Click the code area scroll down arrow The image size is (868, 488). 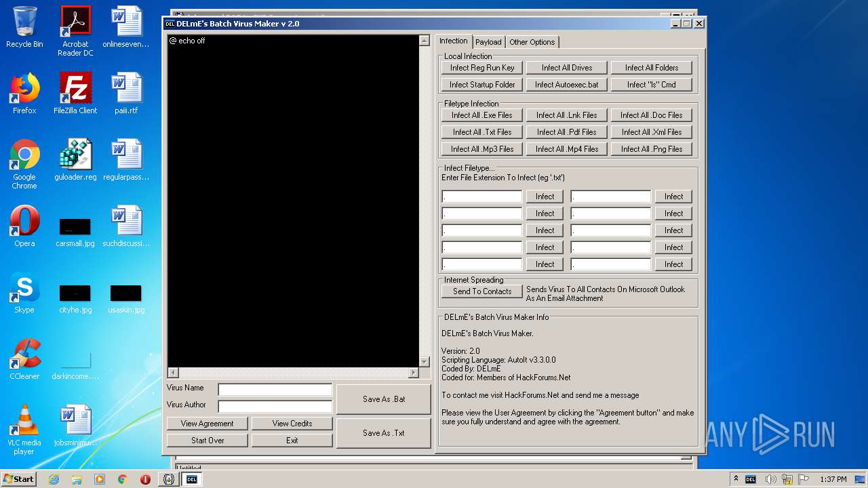pyautogui.click(x=425, y=362)
